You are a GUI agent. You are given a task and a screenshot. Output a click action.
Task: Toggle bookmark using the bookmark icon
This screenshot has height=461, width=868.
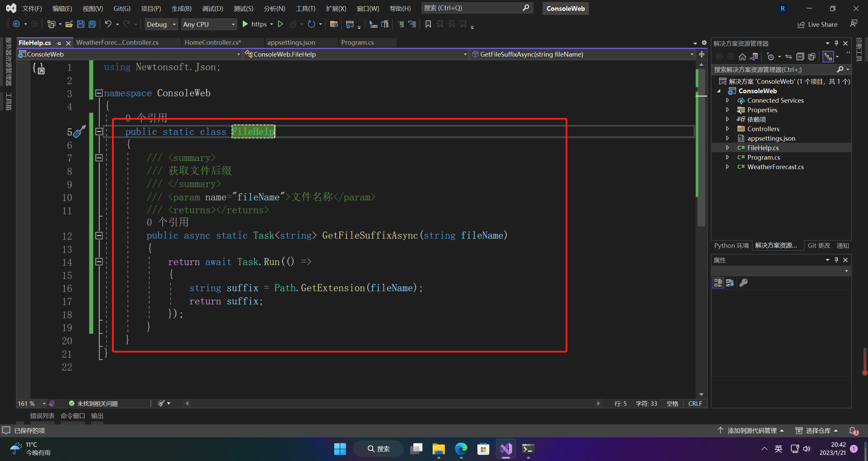(428, 24)
